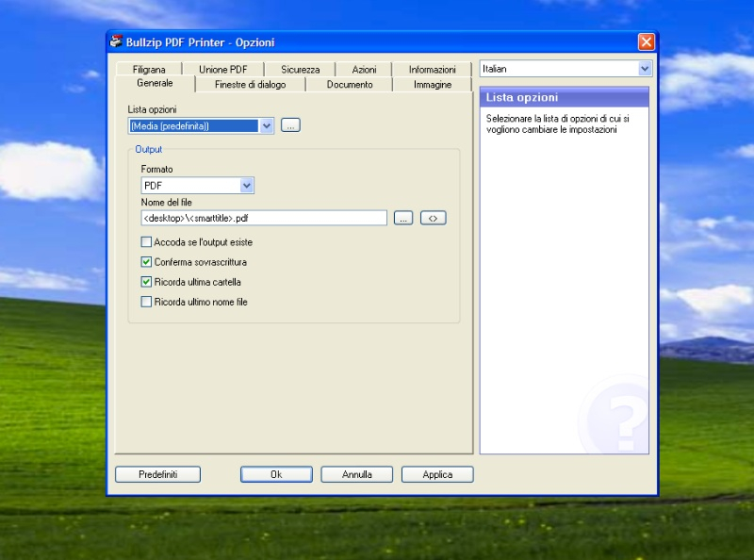Image resolution: width=754 pixels, height=560 pixels.
Task: Select the Immagine tab
Action: pos(432,85)
